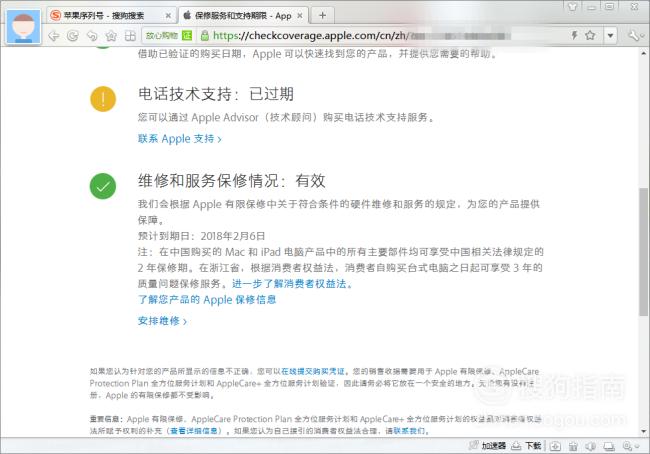Click the green checkmark valid icon

pyautogui.click(x=103, y=186)
